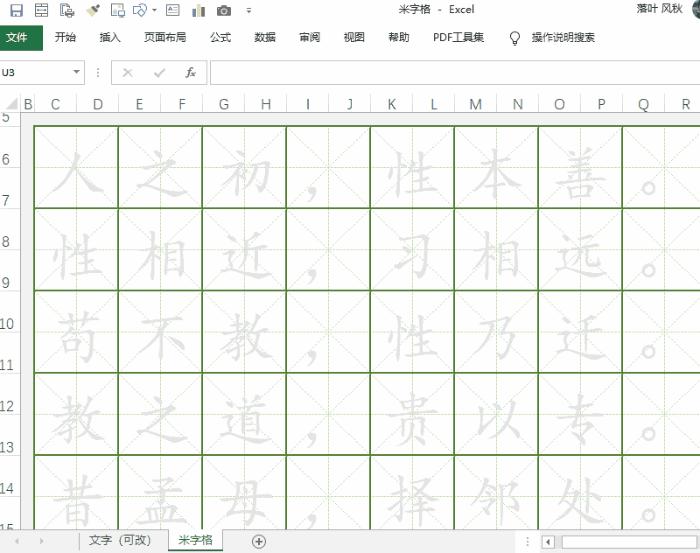
Task: Click into the formula bar input
Action: pyautogui.click(x=455, y=72)
